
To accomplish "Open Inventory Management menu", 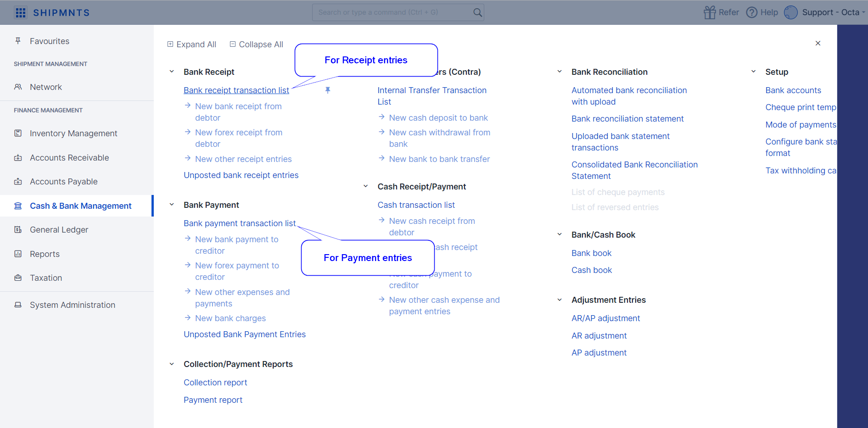I will pos(73,133).
